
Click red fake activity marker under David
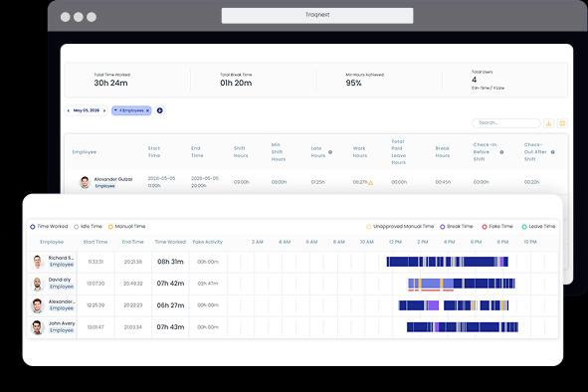[x=431, y=291]
